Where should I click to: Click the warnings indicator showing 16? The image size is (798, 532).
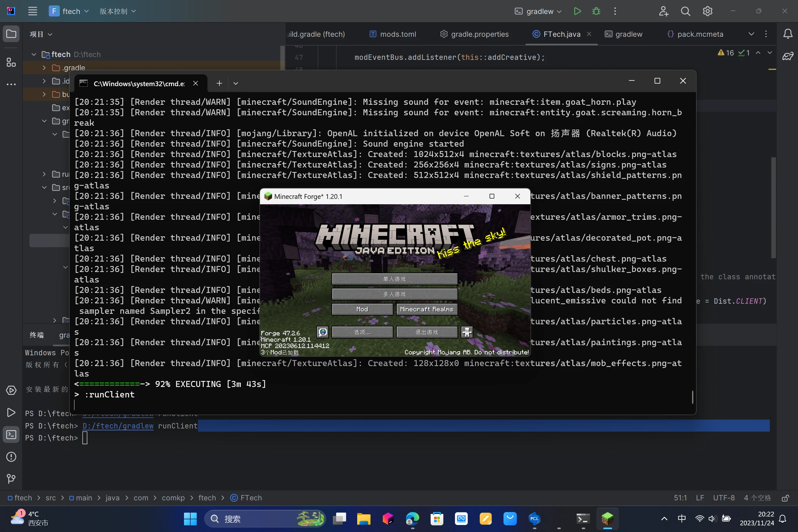pos(726,53)
